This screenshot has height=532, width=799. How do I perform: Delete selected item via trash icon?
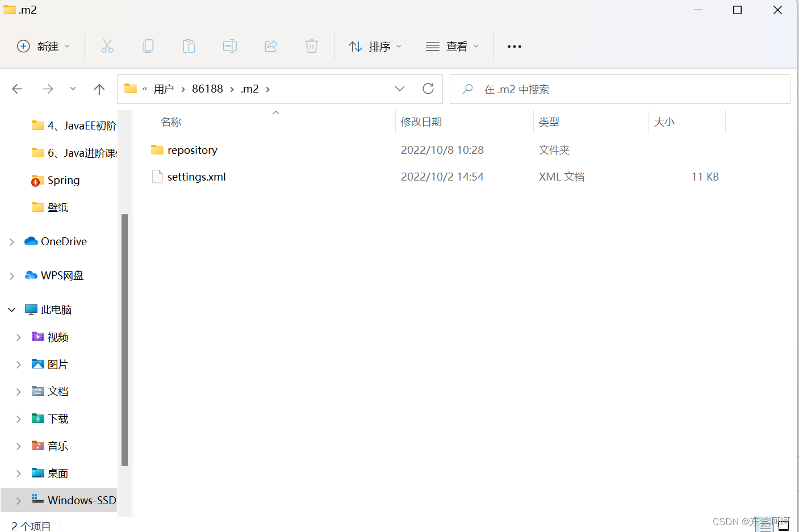[311, 46]
